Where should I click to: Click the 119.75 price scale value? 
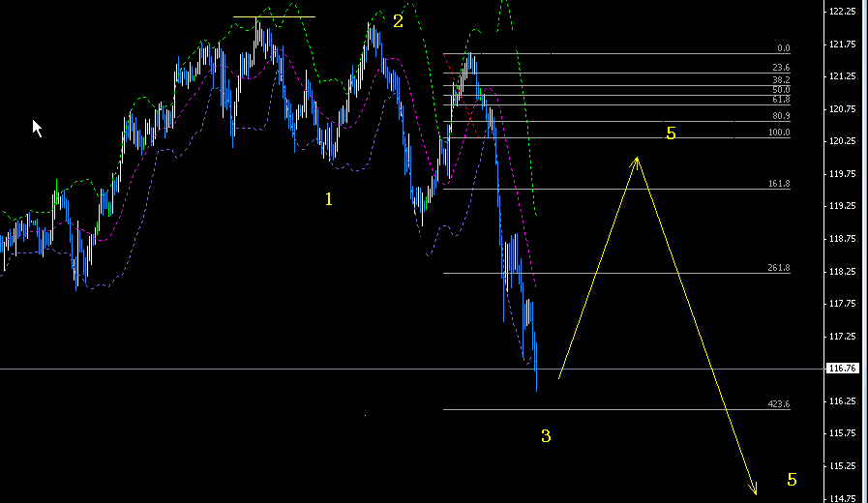pyautogui.click(x=843, y=174)
